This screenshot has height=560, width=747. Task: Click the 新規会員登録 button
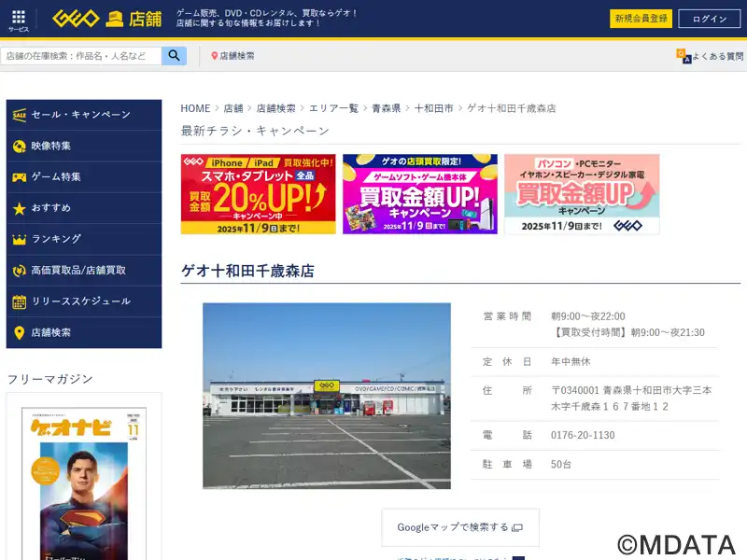[x=641, y=19]
